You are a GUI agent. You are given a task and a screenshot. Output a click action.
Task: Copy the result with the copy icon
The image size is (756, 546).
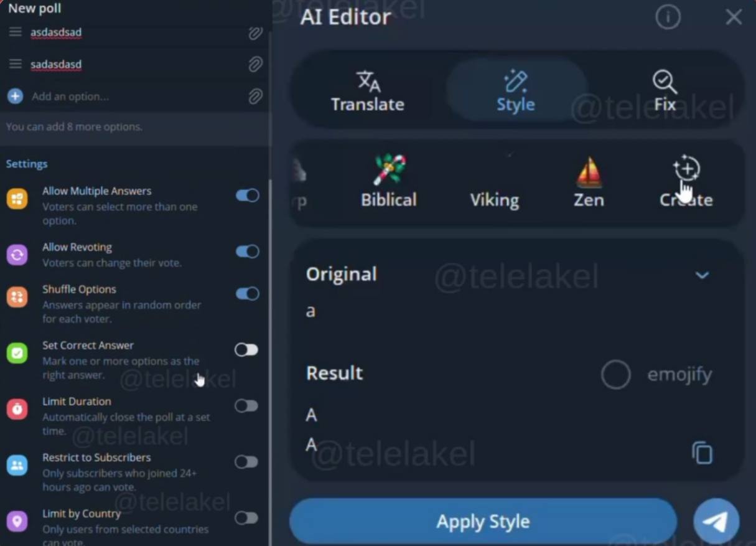pos(702,453)
